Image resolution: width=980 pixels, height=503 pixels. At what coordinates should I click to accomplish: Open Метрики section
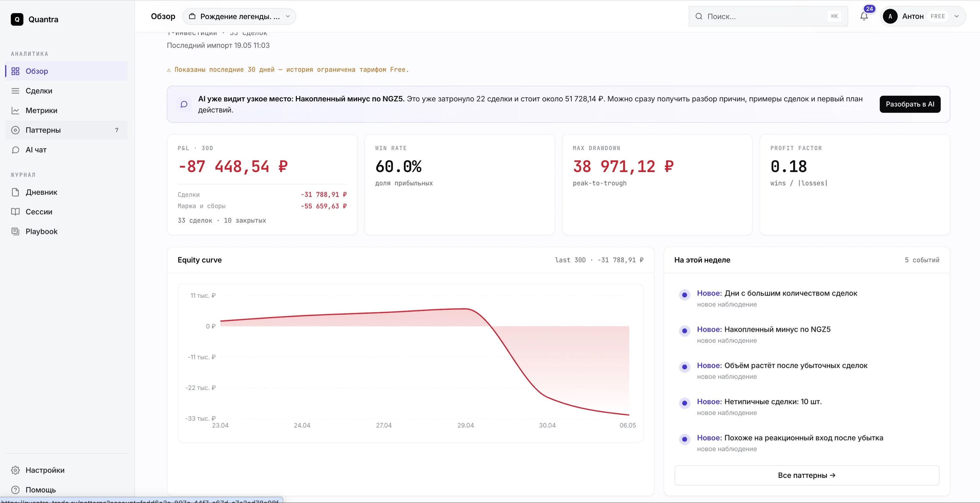tap(66, 110)
